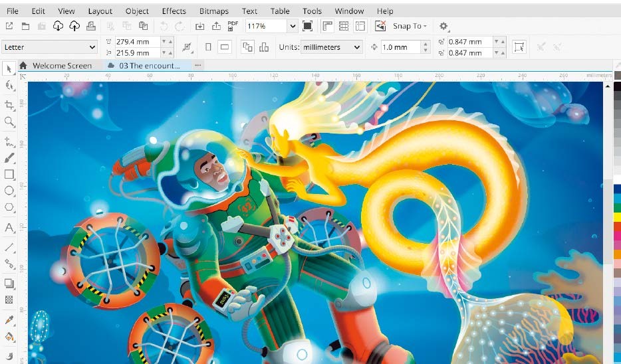
Task: Open the Object menu
Action: tap(137, 11)
